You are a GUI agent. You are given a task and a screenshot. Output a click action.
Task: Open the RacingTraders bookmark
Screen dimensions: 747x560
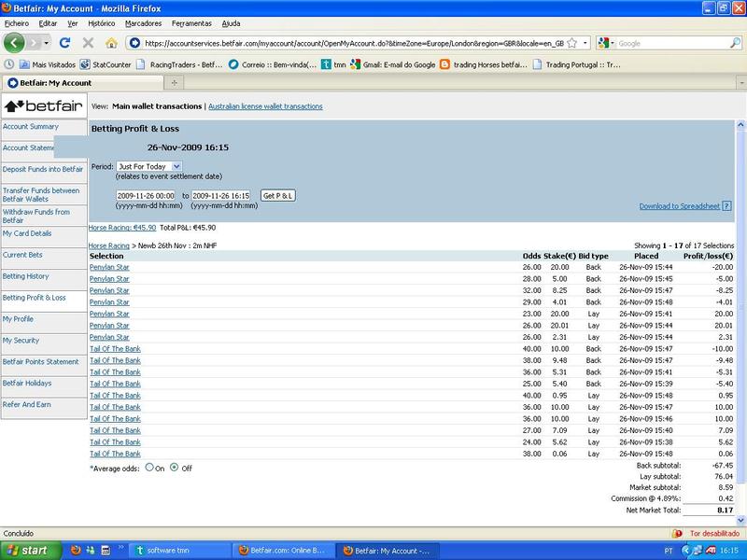(179, 64)
